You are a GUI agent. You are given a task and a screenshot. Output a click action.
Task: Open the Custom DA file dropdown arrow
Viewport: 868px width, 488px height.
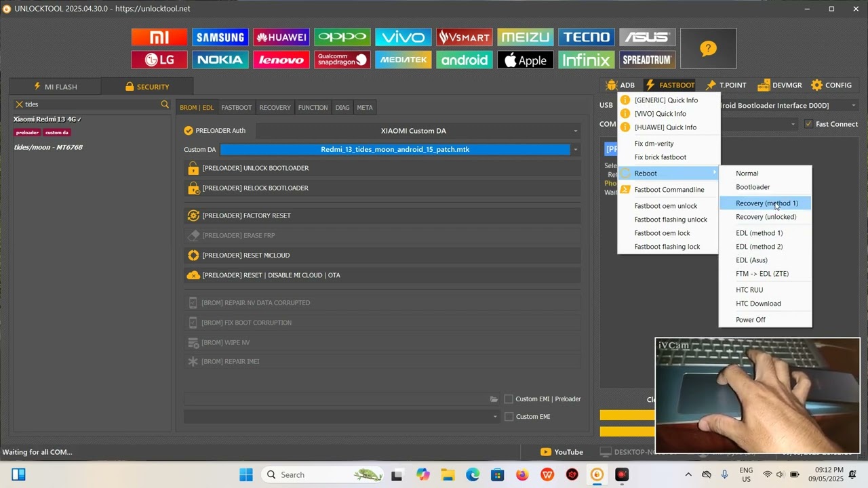pos(576,150)
